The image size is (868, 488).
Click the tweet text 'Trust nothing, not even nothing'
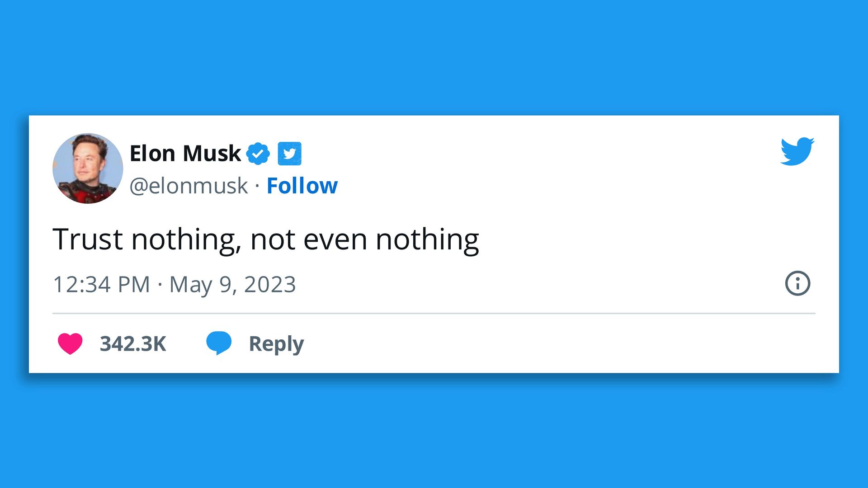click(x=266, y=239)
